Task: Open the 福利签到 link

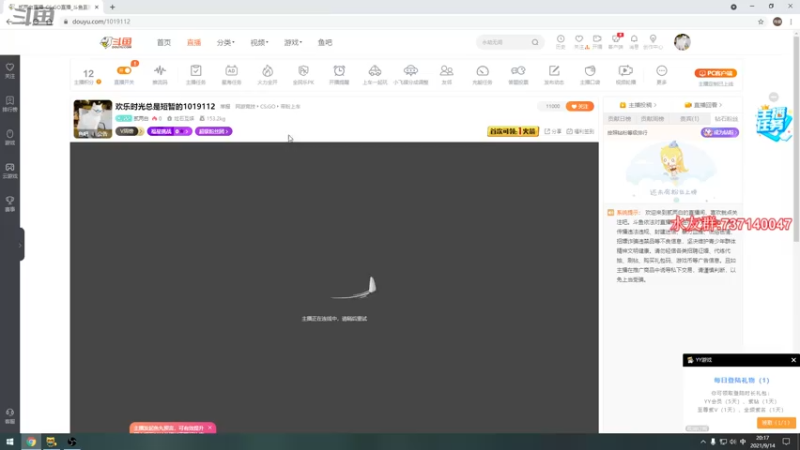Action: tap(580, 131)
